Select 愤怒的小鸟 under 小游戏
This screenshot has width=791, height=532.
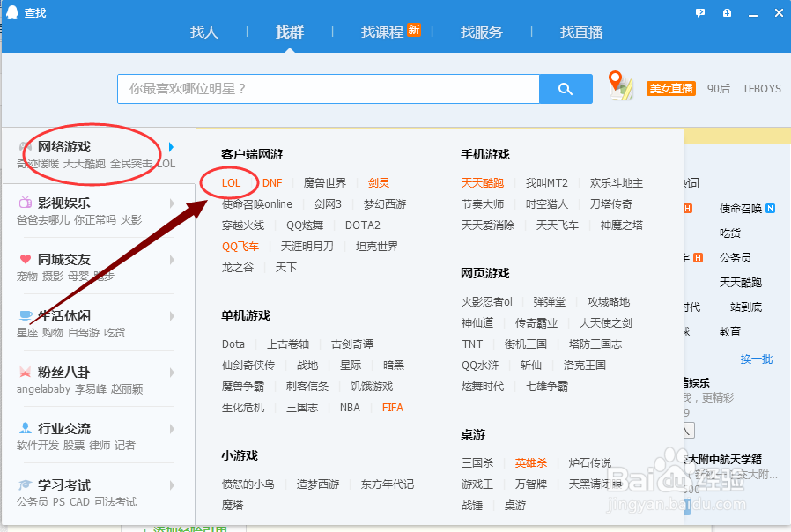(248, 484)
